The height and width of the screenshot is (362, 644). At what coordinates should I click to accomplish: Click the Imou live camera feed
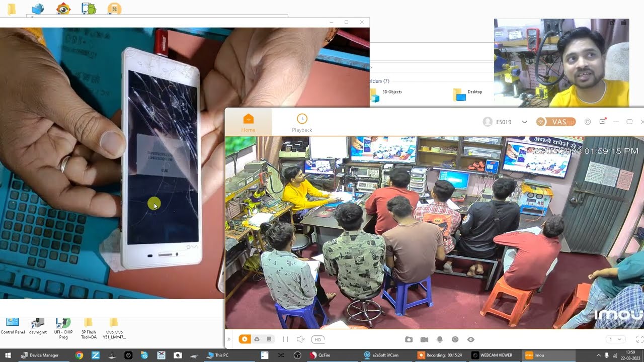[435, 232]
